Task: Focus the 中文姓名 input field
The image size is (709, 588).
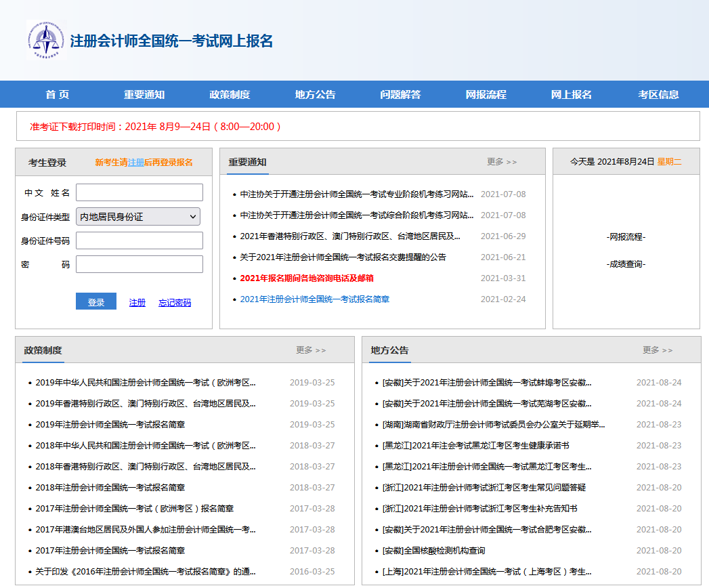Action: click(x=139, y=192)
